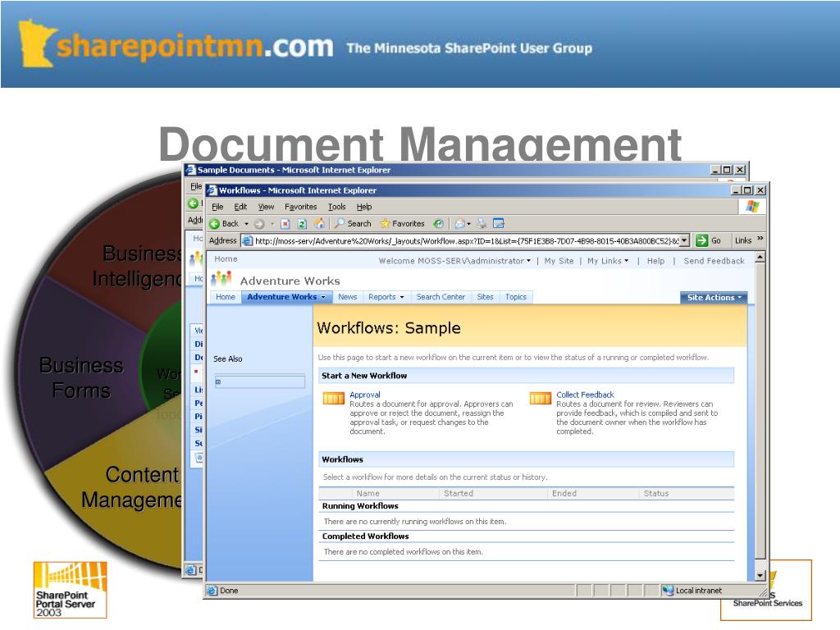Click SharePoint Portal Server 2003 logo

click(71, 590)
